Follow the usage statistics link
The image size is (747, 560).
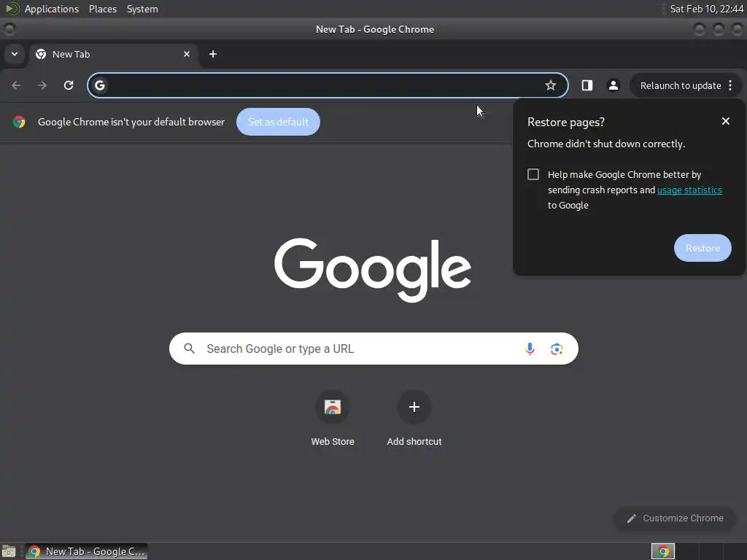click(x=689, y=190)
